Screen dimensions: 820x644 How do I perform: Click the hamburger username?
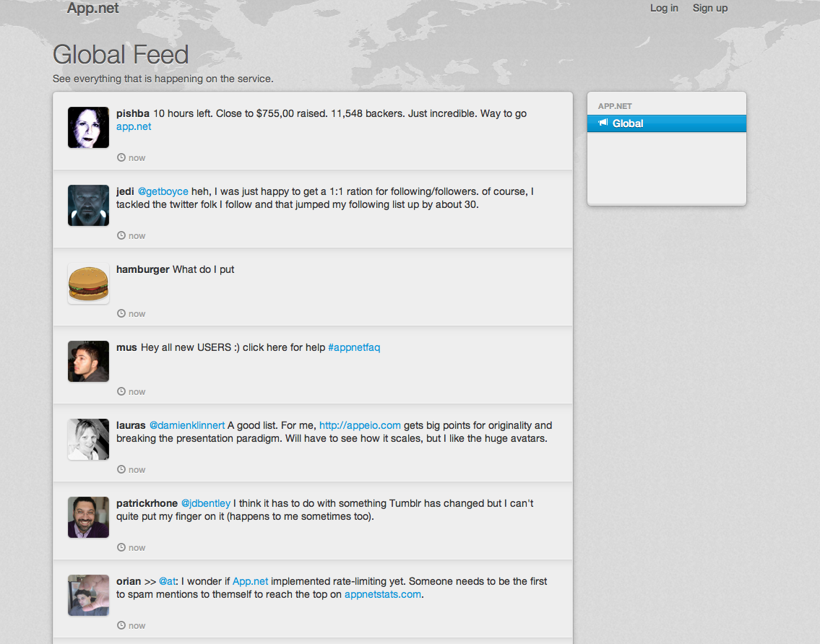tap(143, 269)
